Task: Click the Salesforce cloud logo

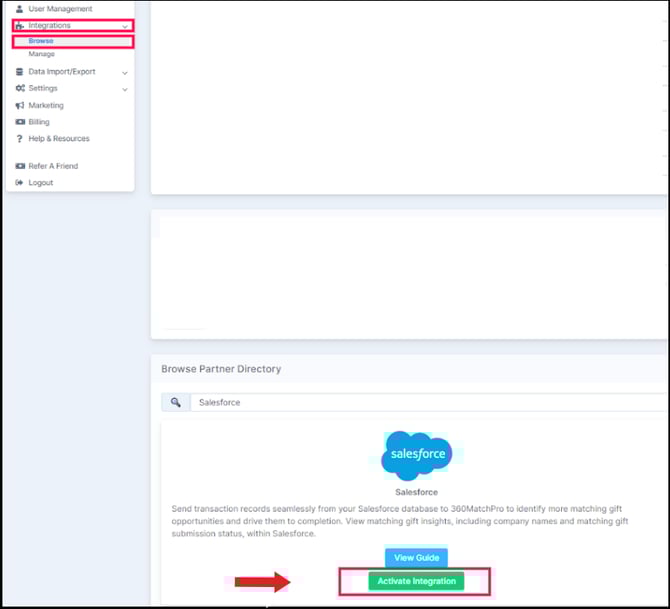Action: pos(416,455)
